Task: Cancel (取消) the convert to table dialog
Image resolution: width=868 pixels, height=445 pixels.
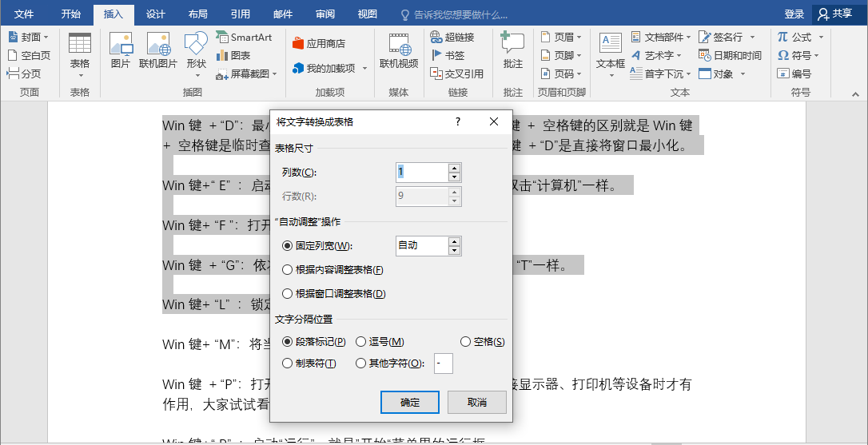Action: tap(477, 403)
